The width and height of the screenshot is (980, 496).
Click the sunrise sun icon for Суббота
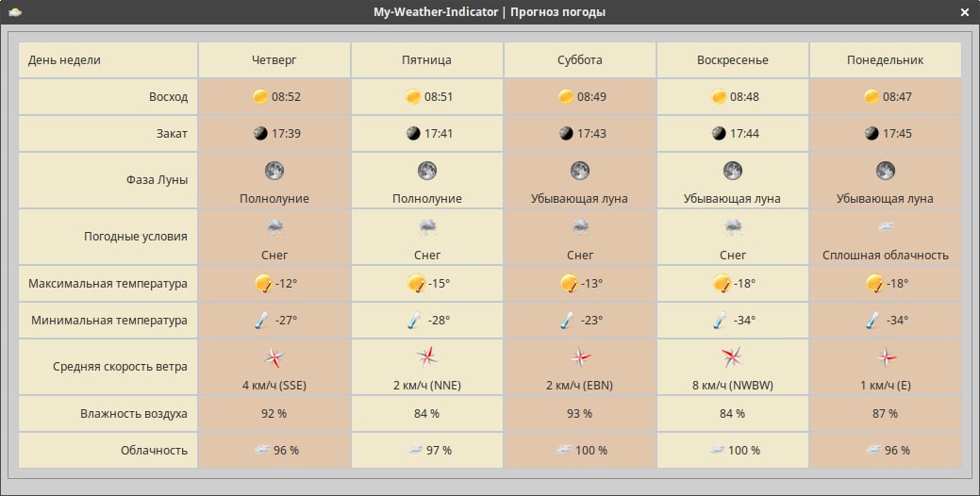click(x=566, y=96)
